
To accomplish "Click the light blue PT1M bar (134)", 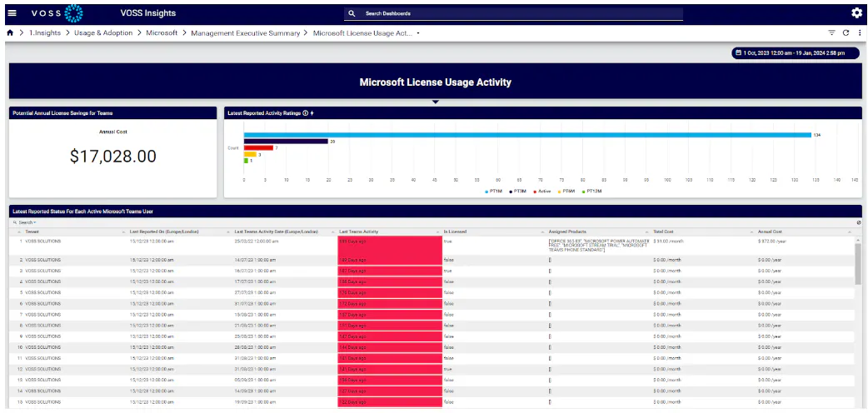I will [x=527, y=135].
